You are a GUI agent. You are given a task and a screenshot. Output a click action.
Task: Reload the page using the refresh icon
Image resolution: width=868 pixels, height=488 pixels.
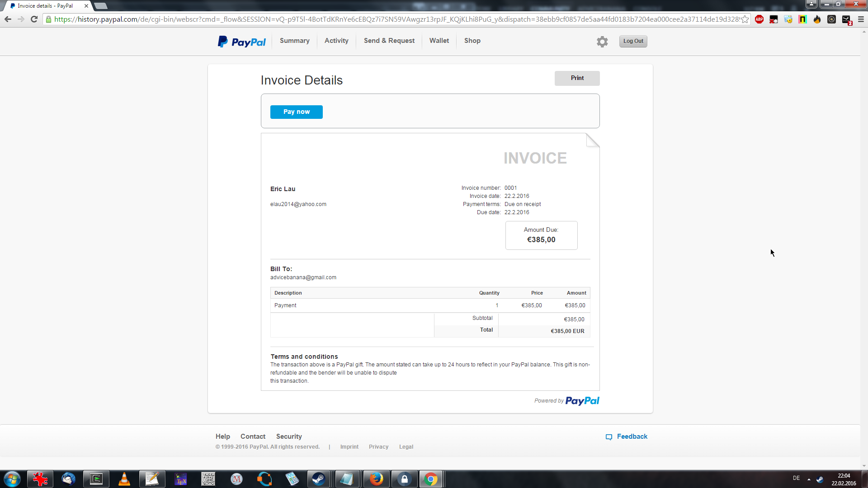[34, 19]
